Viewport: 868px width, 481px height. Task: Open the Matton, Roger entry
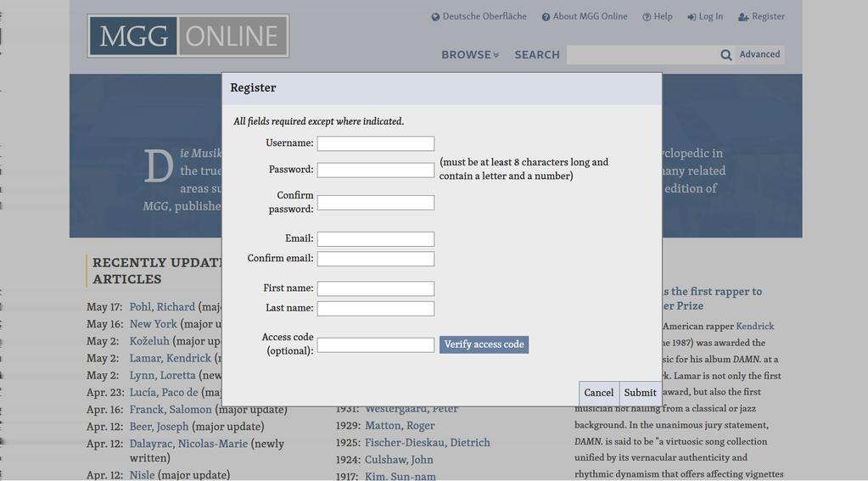(x=400, y=426)
